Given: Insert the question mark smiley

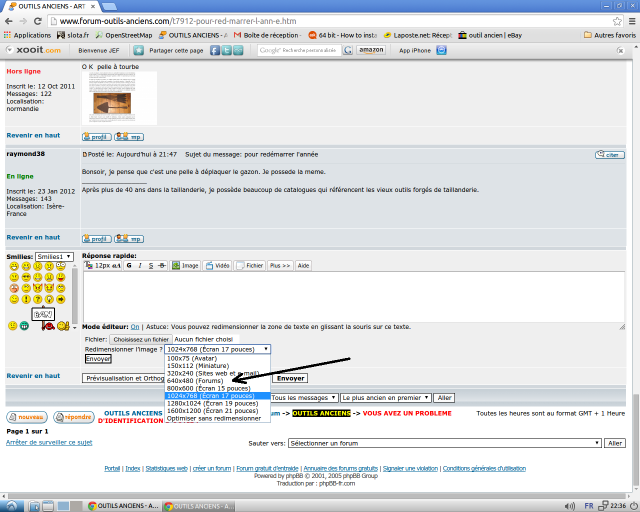Looking at the screenshot, I should coord(38,299).
